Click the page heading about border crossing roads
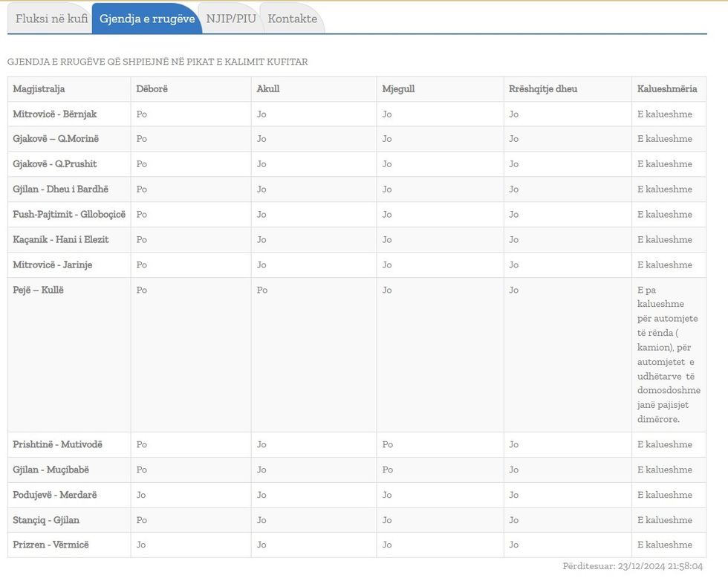This screenshot has height=581, width=728. tap(157, 62)
